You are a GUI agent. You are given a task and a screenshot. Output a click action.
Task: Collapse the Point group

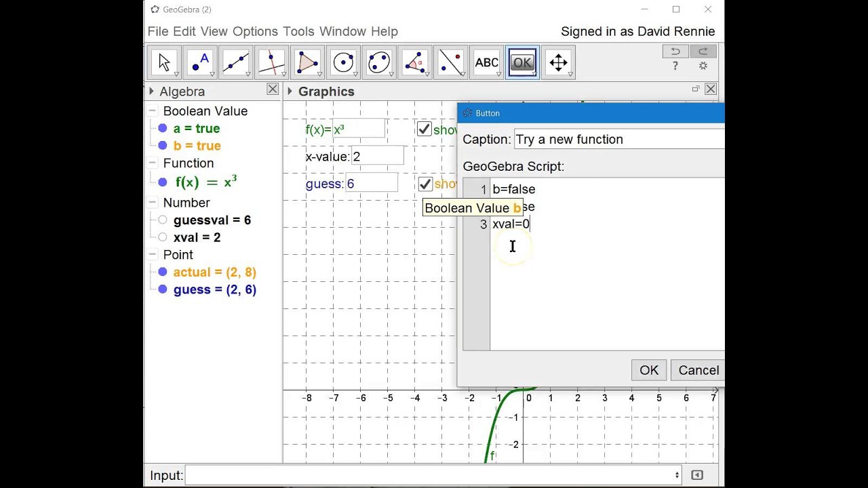[x=153, y=255]
